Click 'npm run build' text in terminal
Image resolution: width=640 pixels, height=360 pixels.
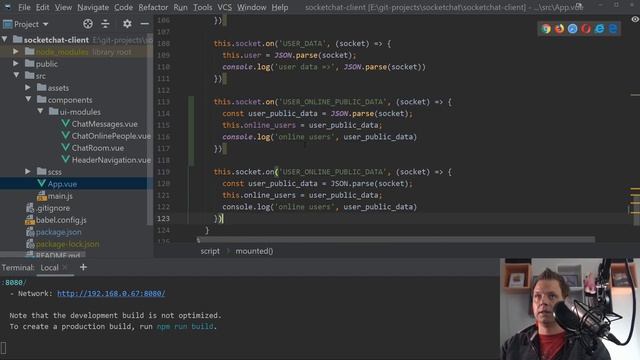click(185, 327)
